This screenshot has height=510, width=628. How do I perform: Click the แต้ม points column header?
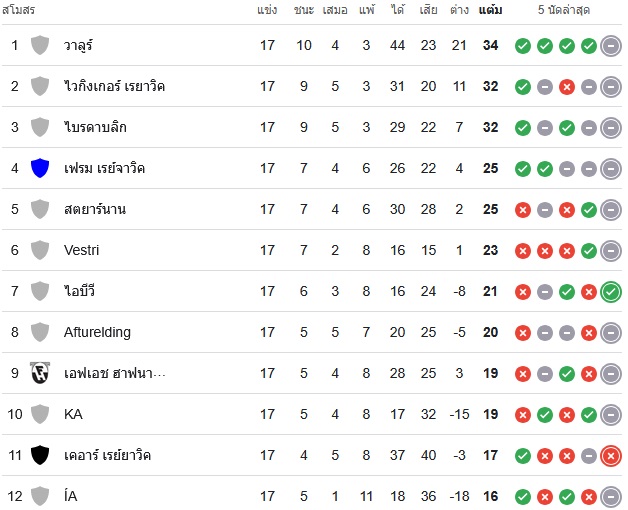pos(490,10)
